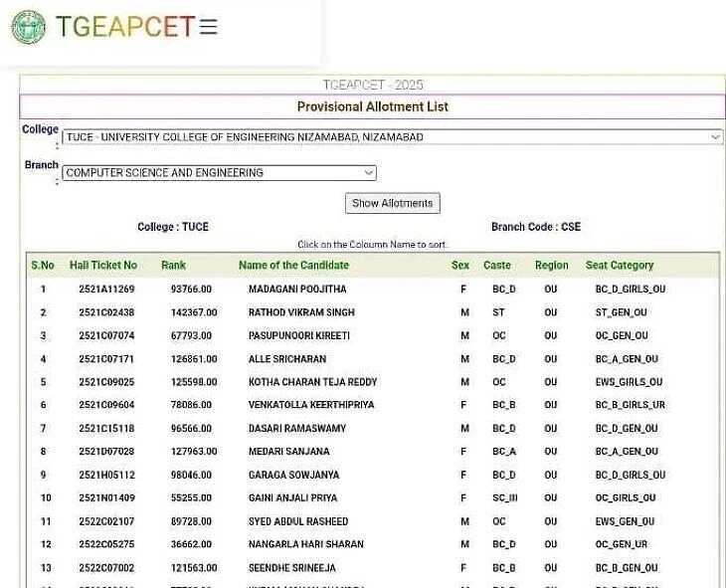This screenshot has height=588, width=726.
Task: Sort by Region column header
Action: 551,266
